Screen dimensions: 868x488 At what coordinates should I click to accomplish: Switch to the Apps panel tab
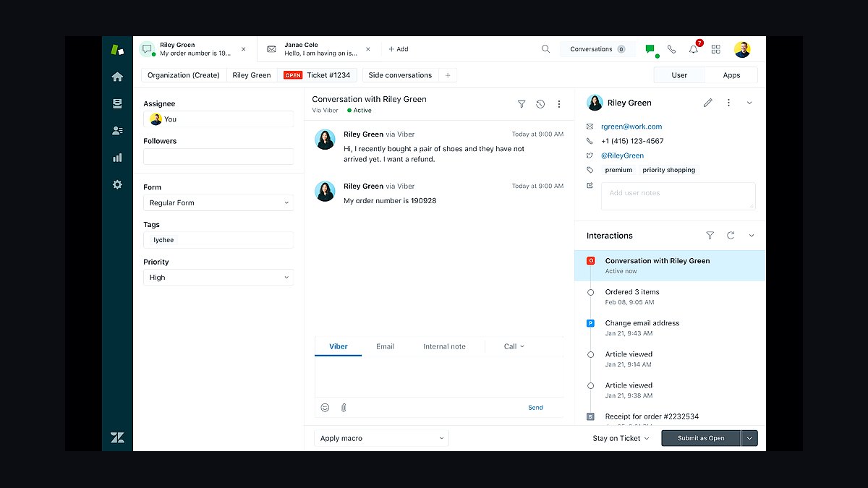pyautogui.click(x=731, y=75)
